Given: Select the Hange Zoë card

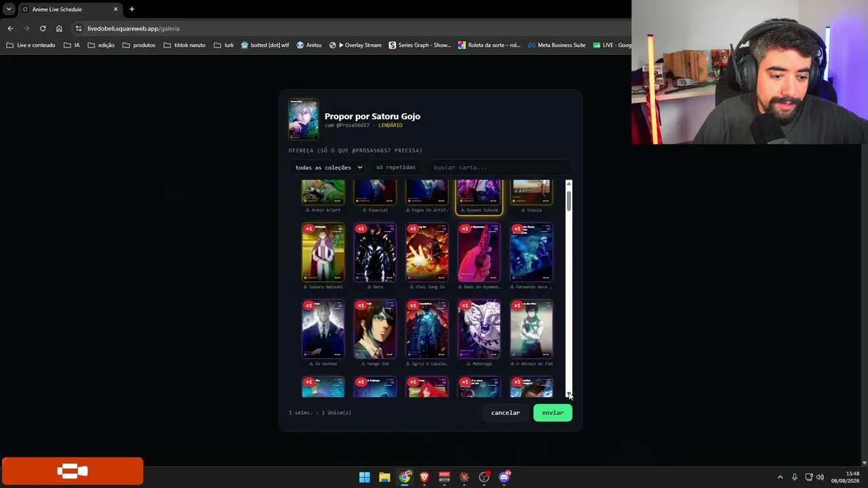Looking at the screenshot, I should click(x=375, y=333).
